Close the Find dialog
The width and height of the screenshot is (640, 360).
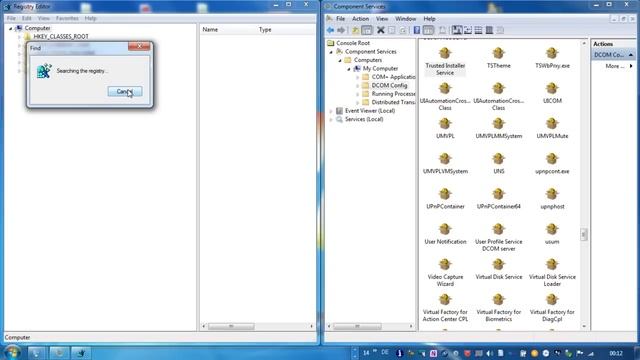coord(139,46)
